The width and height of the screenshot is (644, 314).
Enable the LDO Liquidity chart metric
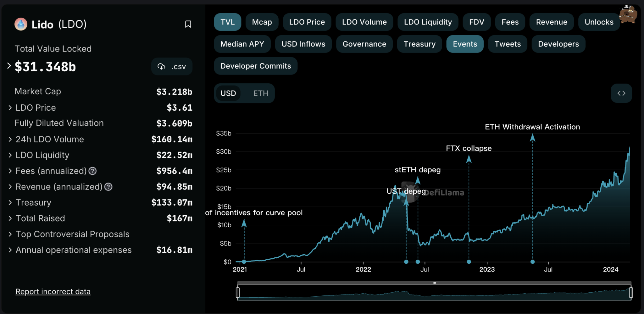[x=428, y=22]
